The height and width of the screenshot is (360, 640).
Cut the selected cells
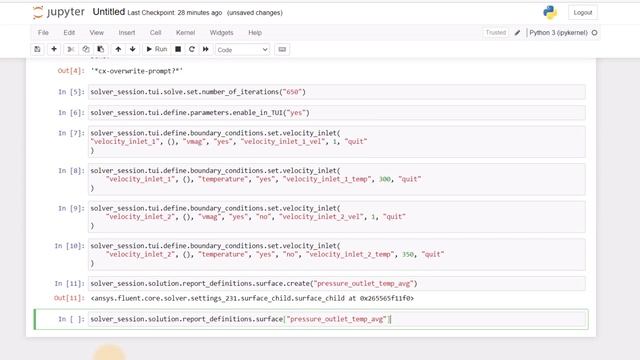tap(71, 49)
